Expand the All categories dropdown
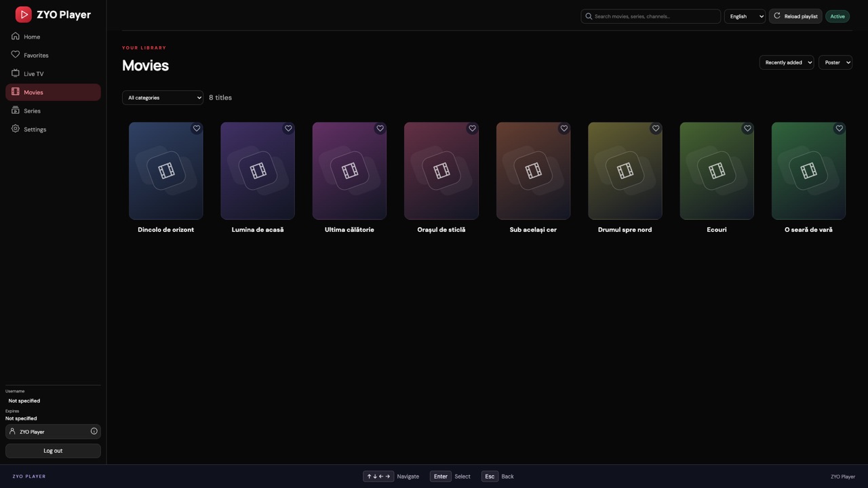868x488 pixels. pyautogui.click(x=163, y=98)
